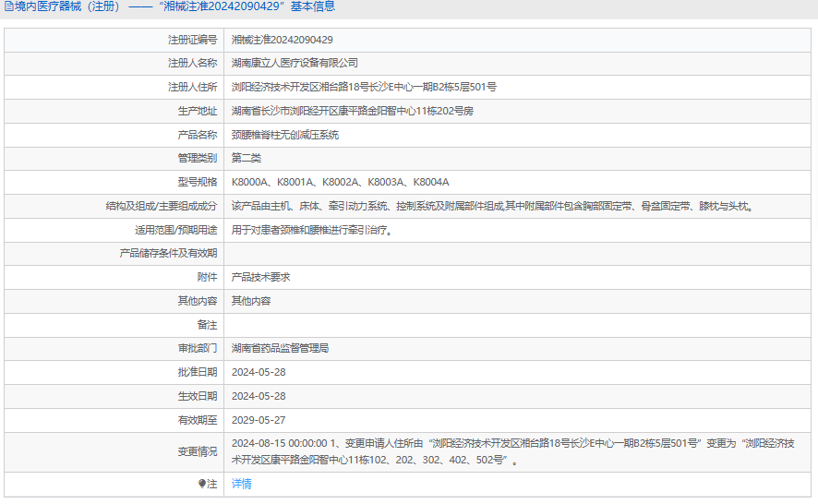Open the 详情 link

(242, 484)
